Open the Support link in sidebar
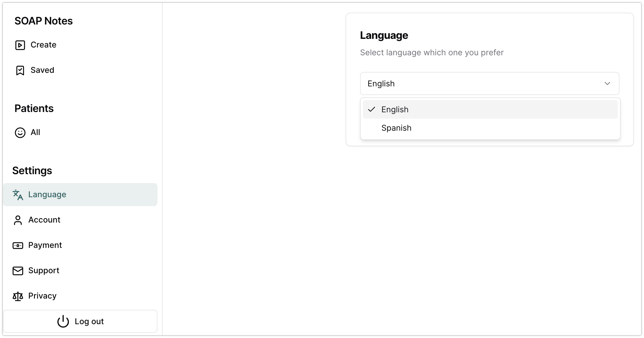Screen dimensions: 644x338 [44, 271]
